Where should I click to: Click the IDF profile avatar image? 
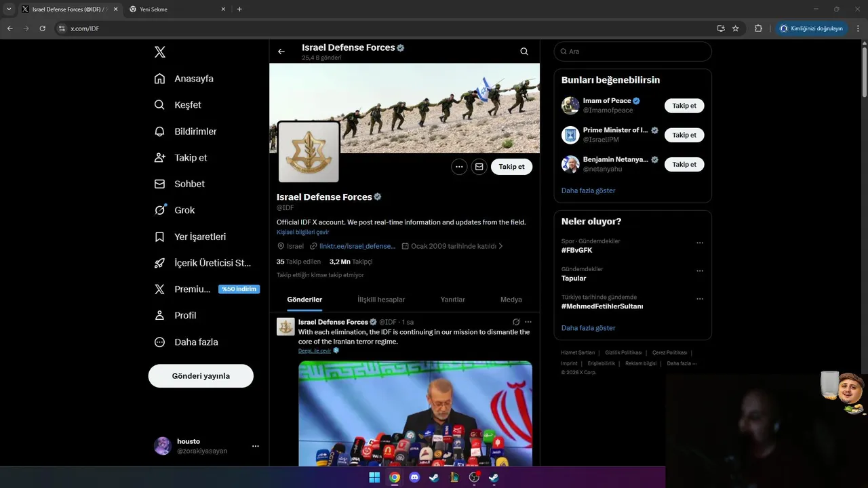309,152
